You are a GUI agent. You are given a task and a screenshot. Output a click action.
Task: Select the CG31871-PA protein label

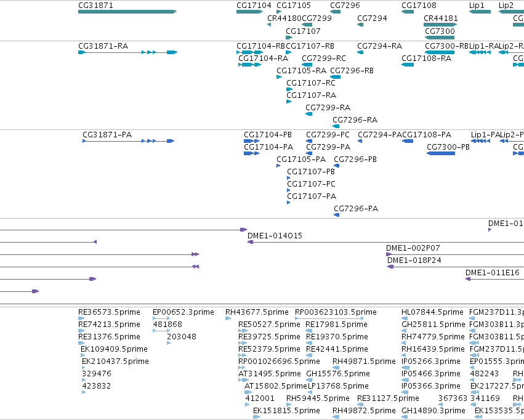107,135
